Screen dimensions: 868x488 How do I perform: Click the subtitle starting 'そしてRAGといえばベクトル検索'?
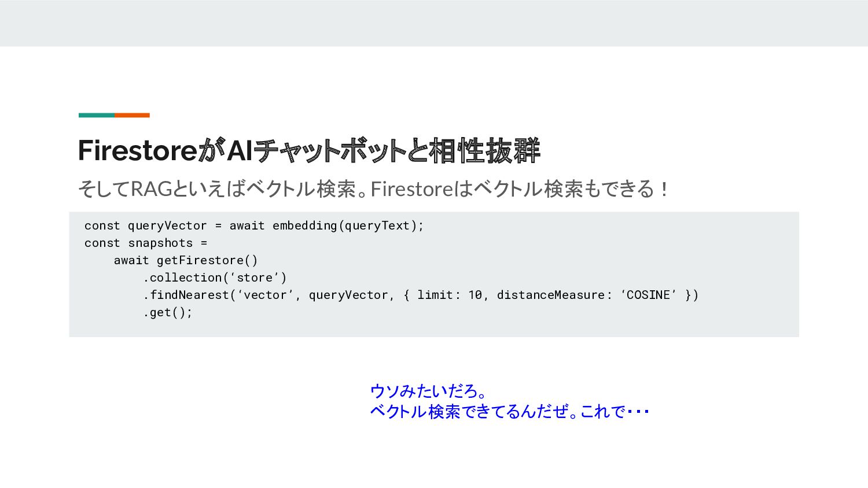374,189
